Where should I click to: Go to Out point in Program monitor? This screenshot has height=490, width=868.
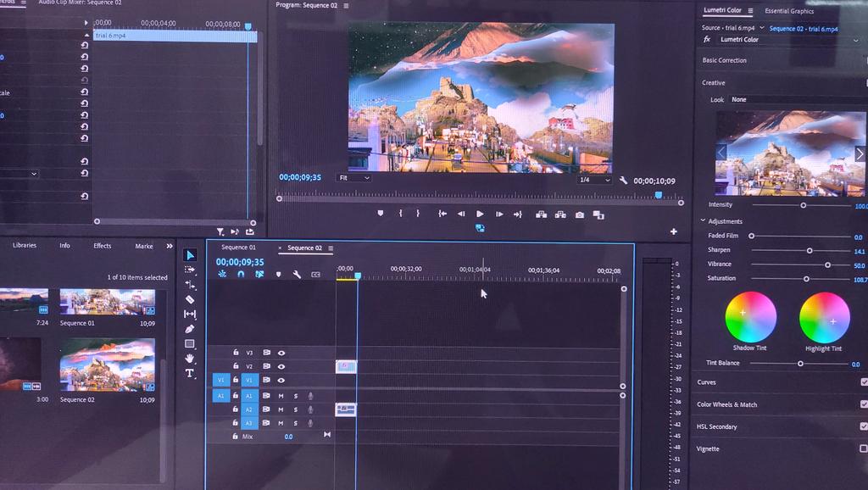(518, 214)
